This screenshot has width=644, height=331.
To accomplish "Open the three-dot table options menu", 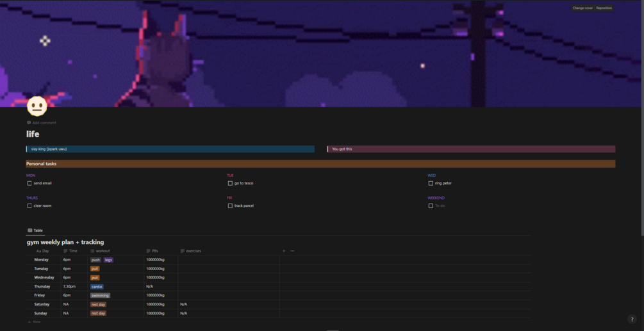I will [x=292, y=251].
